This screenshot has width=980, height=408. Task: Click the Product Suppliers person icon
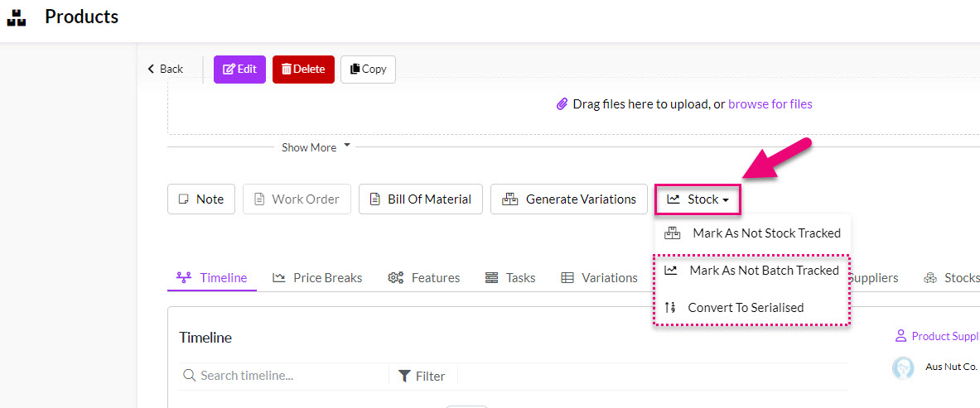(x=900, y=336)
